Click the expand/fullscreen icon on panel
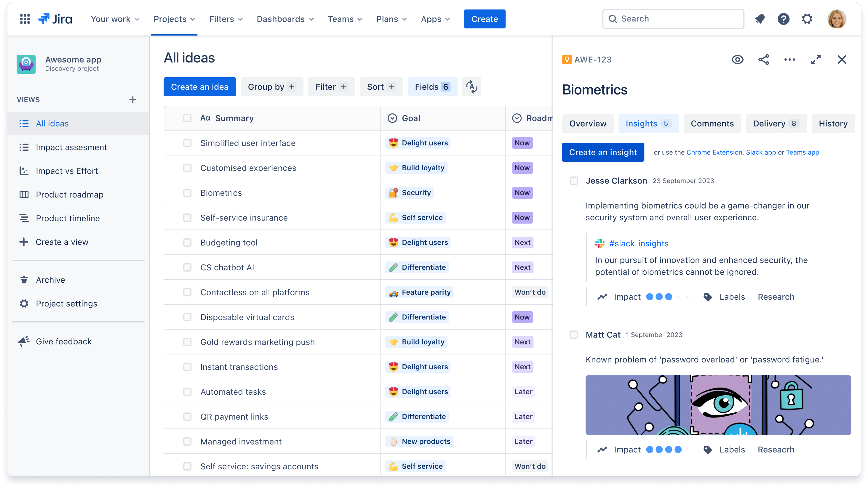This screenshot has height=488, width=868. [x=816, y=60]
